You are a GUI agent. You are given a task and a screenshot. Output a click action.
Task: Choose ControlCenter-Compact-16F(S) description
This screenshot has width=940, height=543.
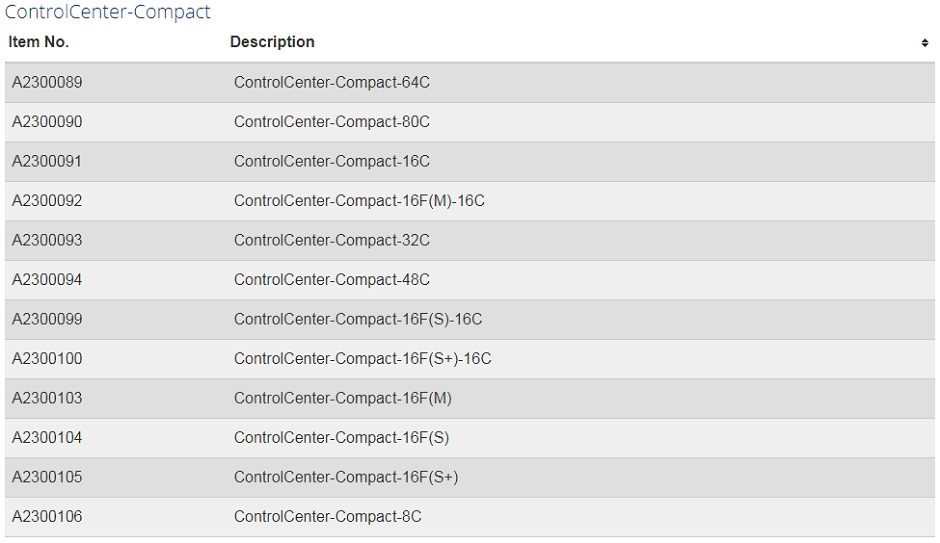(x=341, y=438)
